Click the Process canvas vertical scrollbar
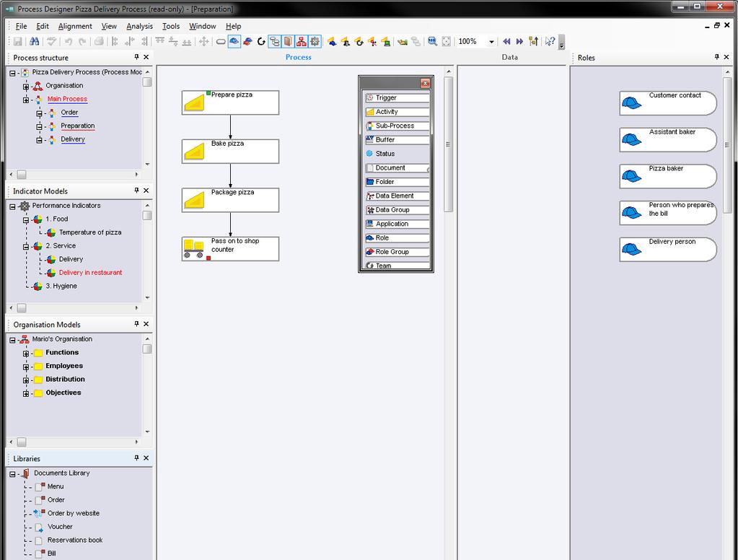 [448, 144]
